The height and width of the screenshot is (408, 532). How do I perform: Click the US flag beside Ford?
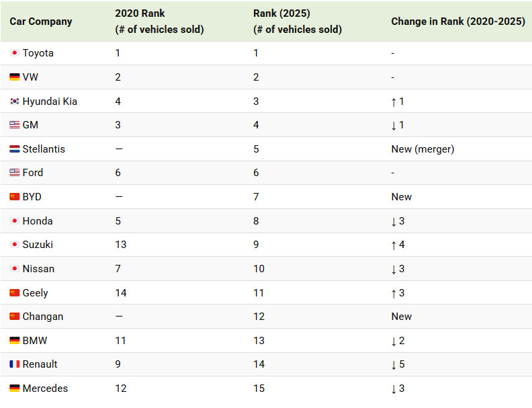coord(15,173)
